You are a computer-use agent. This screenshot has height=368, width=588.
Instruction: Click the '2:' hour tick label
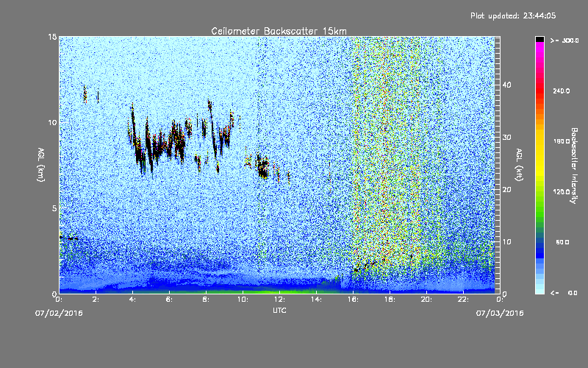pos(96,299)
